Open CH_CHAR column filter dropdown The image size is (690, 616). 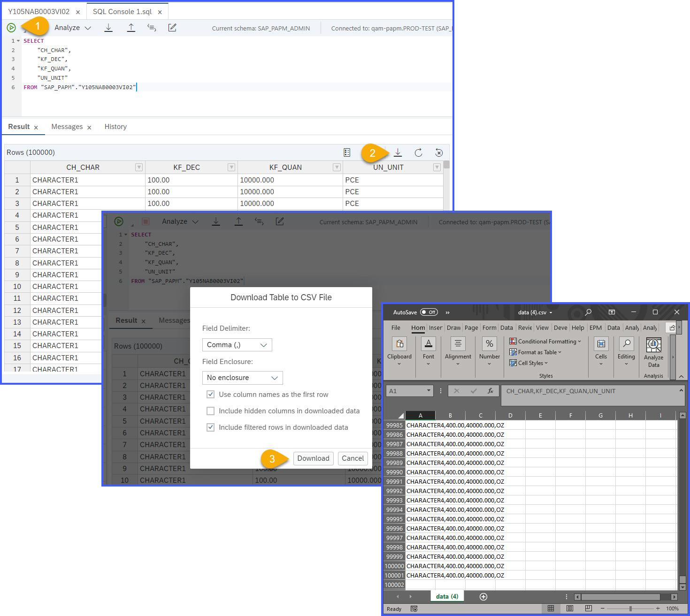(x=139, y=167)
